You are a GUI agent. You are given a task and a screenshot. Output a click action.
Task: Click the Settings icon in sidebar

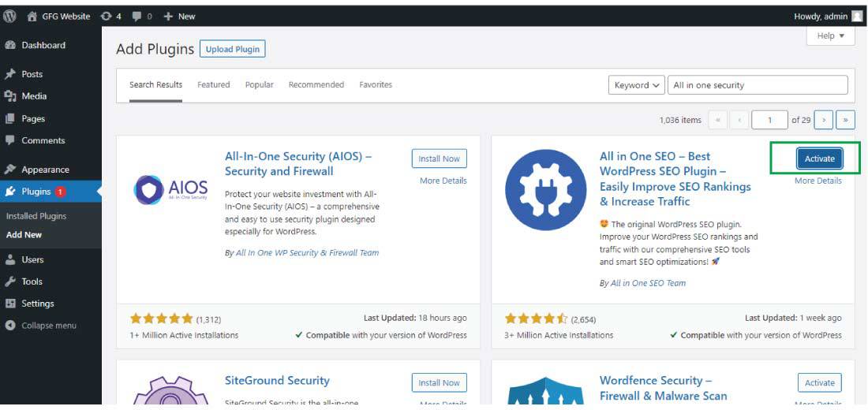click(10, 304)
